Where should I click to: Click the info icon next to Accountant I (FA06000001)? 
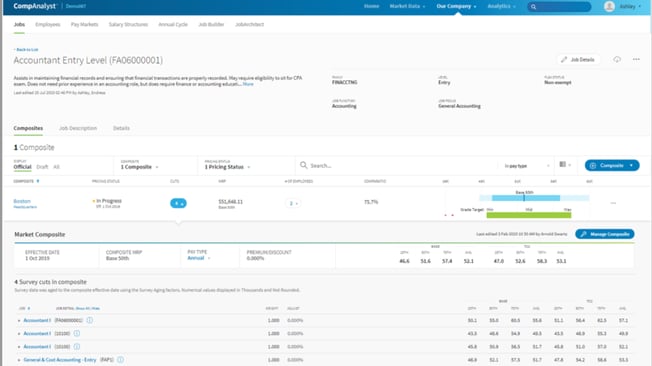pyautogui.click(x=90, y=320)
